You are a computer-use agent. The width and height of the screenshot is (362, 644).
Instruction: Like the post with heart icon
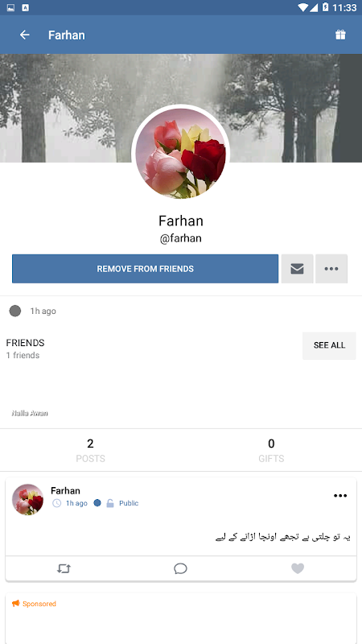[298, 568]
